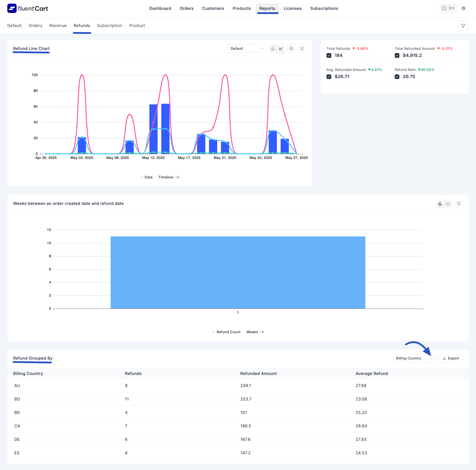Export the Refund Grouped By table

point(451,358)
